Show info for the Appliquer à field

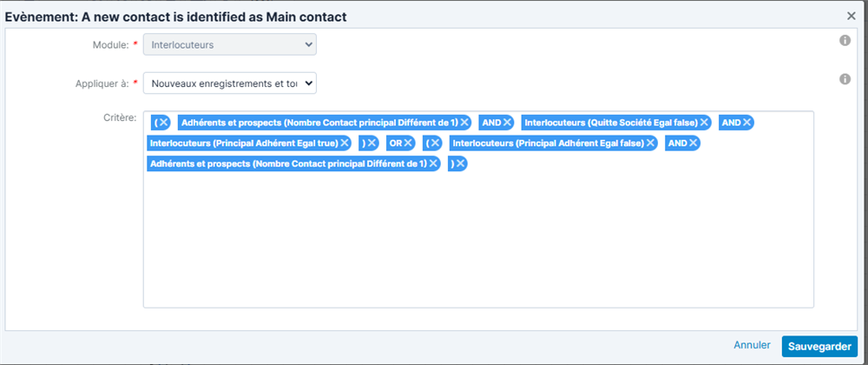[845, 79]
